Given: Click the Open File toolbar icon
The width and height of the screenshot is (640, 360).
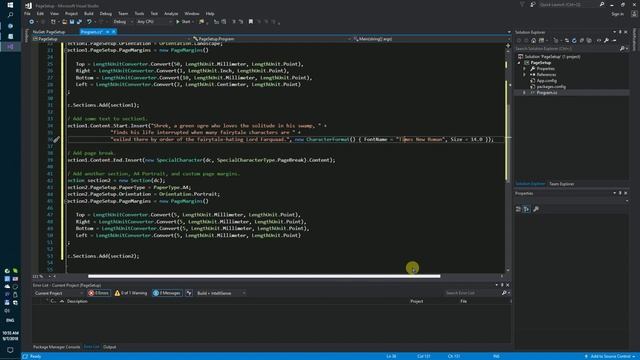Looking at the screenshot, I should (x=64, y=22).
